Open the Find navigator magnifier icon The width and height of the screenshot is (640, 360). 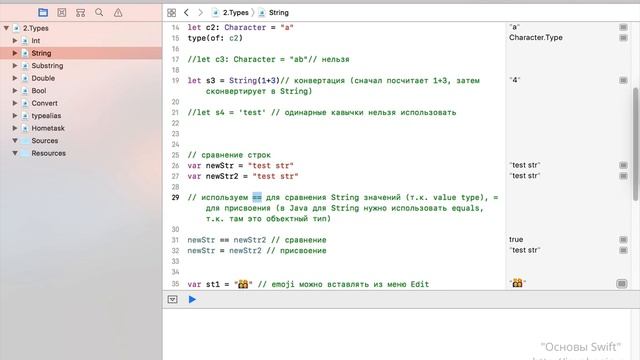99,13
